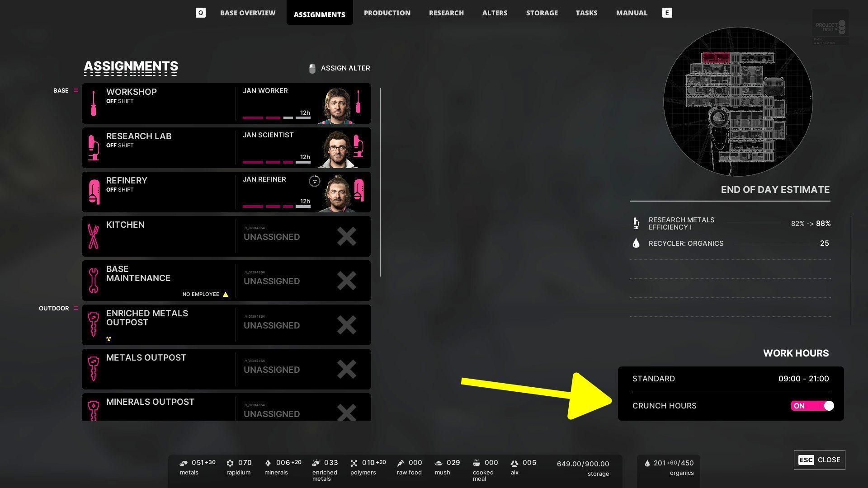Image resolution: width=868 pixels, height=488 pixels.
Task: Click the Kitchen fork and knife icon
Action: pos(94,236)
